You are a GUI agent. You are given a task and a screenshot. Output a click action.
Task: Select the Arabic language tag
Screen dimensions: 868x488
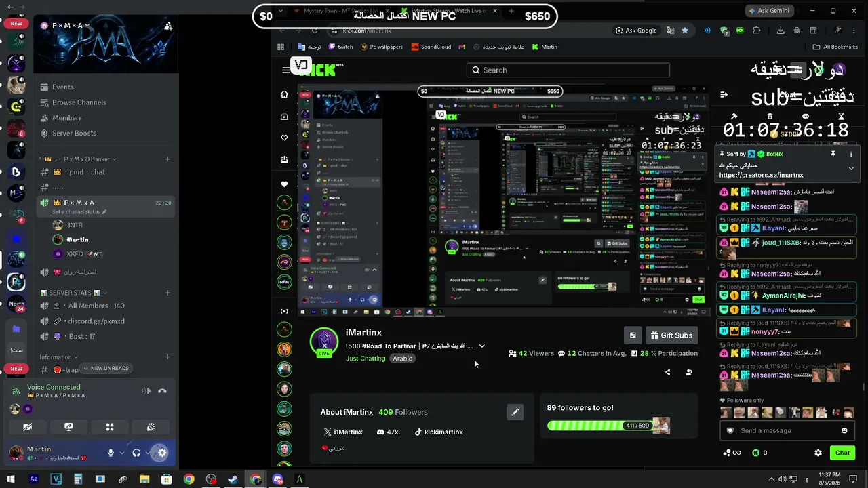[402, 359]
